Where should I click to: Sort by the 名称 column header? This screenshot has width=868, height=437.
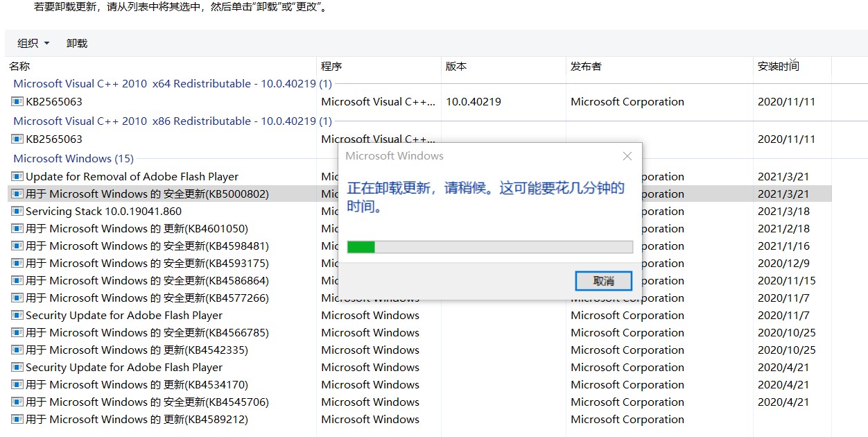pos(19,67)
